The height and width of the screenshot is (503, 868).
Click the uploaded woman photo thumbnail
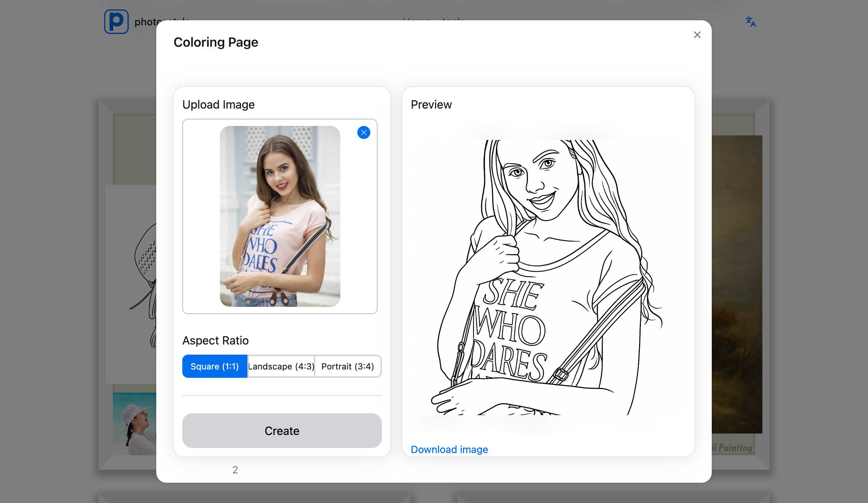280,216
